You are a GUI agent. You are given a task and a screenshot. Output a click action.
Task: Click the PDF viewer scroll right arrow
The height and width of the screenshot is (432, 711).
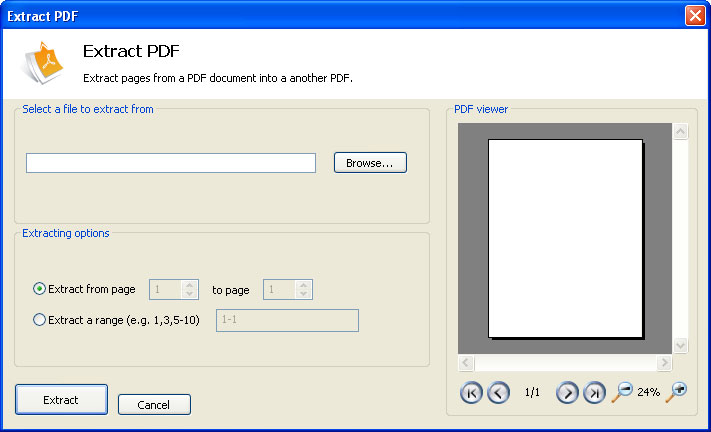point(664,363)
